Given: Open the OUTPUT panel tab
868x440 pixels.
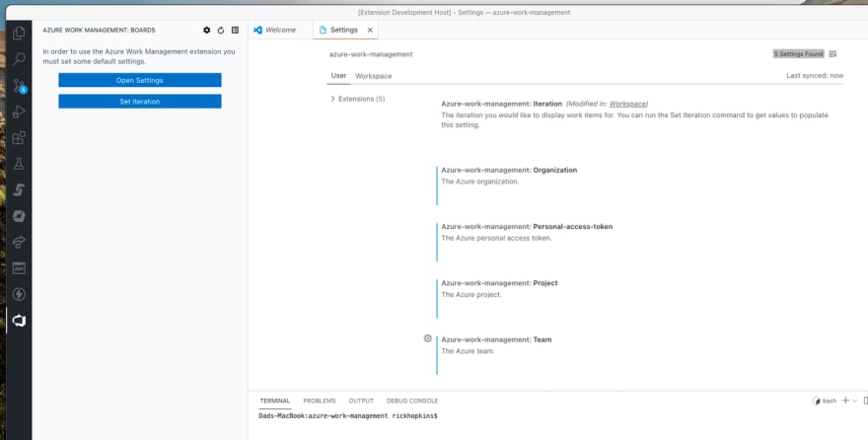Looking at the screenshot, I should 361,401.
